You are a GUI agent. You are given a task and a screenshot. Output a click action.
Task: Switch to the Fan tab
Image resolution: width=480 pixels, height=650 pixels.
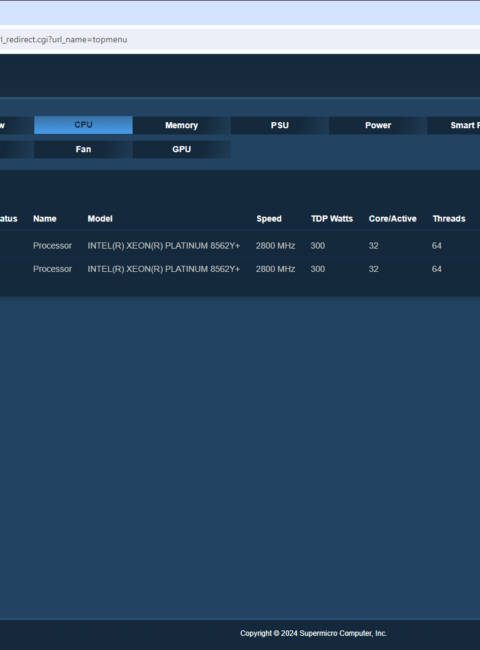[x=83, y=149]
